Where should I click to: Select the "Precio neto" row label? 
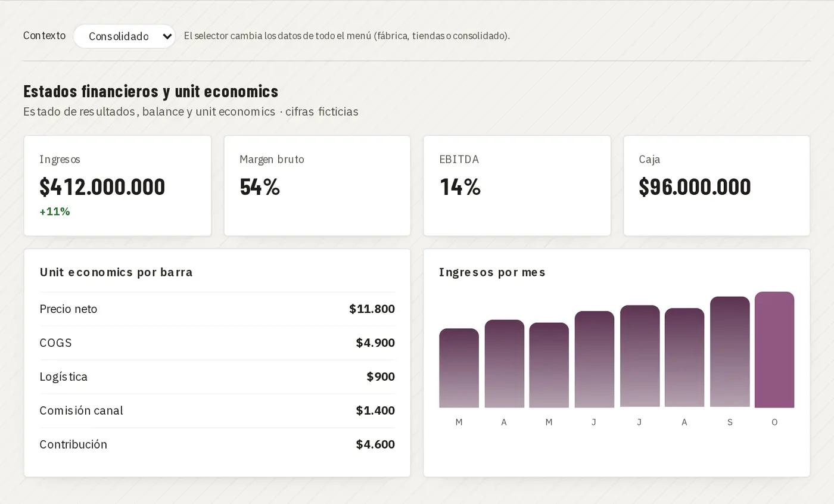click(69, 309)
